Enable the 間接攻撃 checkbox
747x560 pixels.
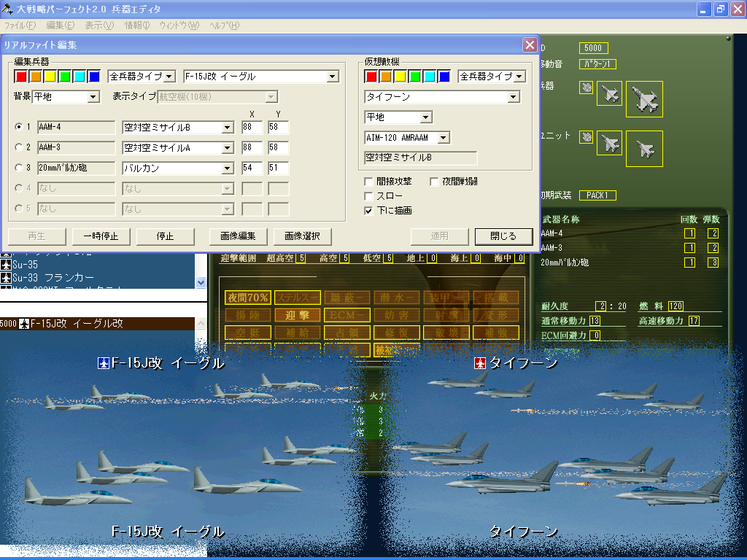pyautogui.click(x=369, y=182)
